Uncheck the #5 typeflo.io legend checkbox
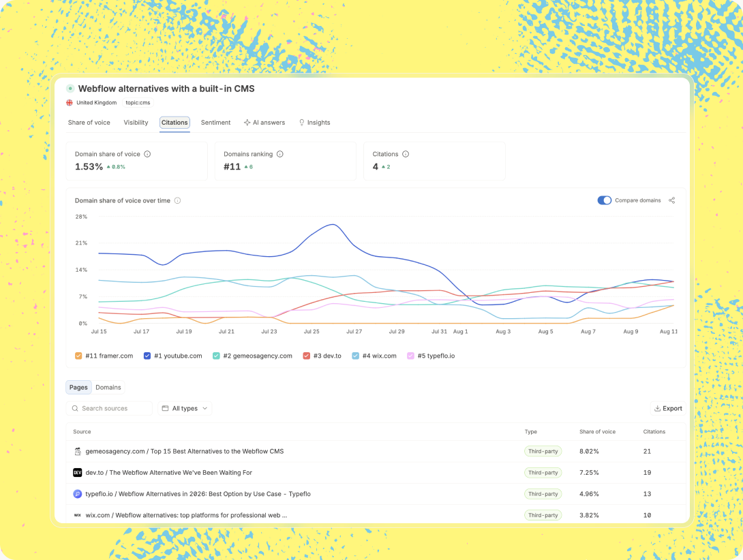The height and width of the screenshot is (560, 743). coord(411,356)
